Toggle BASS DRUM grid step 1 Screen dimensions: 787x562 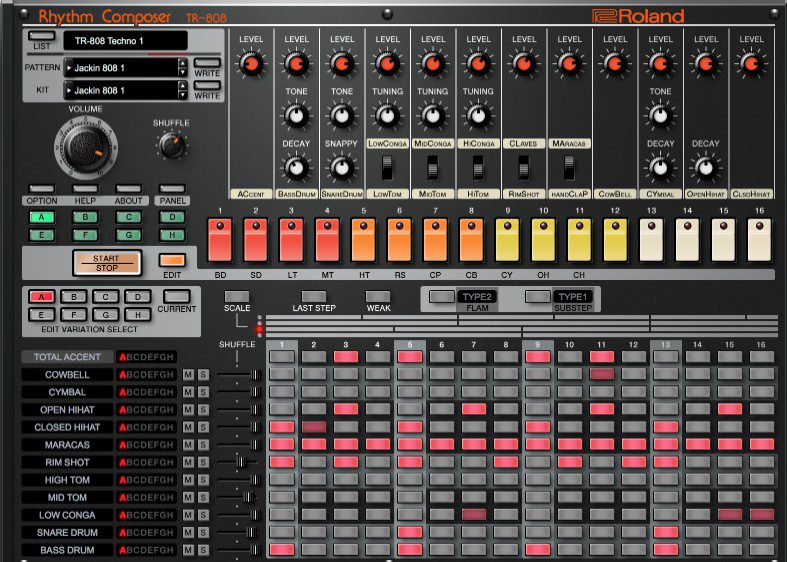point(282,550)
